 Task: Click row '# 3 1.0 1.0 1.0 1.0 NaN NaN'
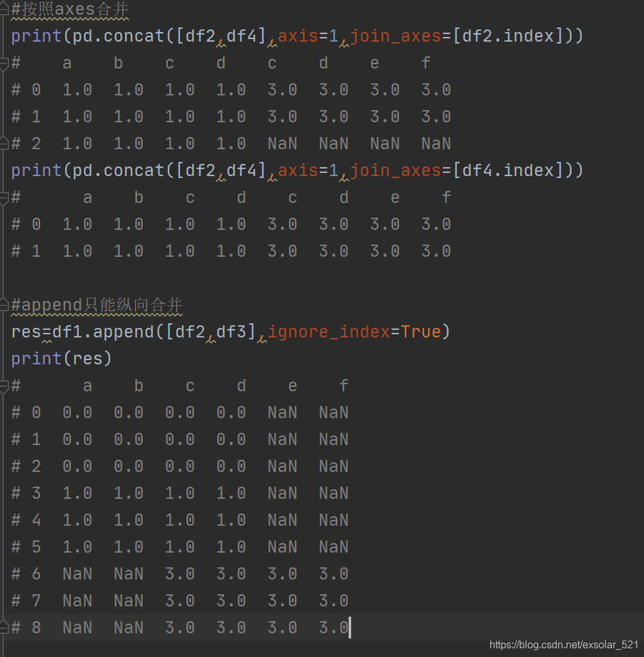coord(180,493)
